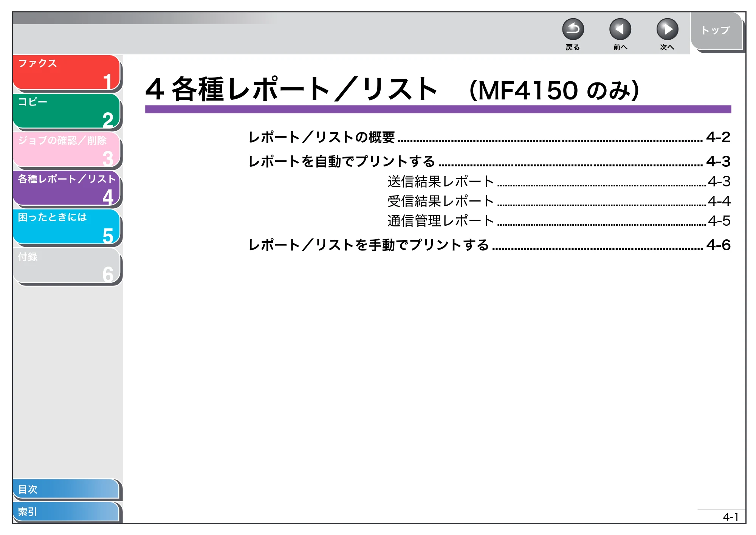Open chapter 3 ジョブの確認／削除 tab
Image resolution: width=756 pixels, height=535 pixels.
tap(67, 149)
